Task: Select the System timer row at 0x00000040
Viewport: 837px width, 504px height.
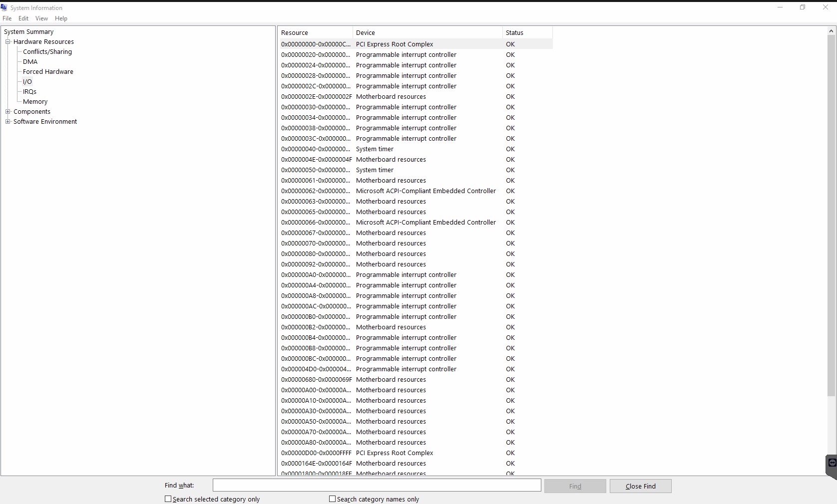Action: (x=416, y=149)
